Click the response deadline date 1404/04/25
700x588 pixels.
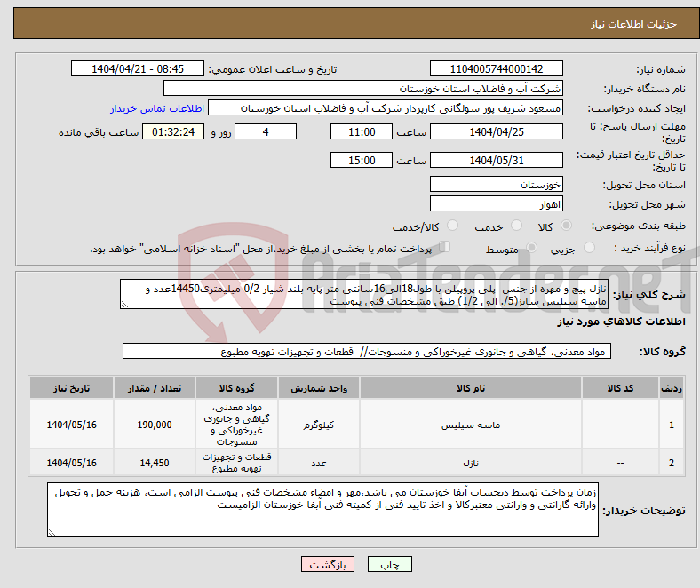[496, 131]
